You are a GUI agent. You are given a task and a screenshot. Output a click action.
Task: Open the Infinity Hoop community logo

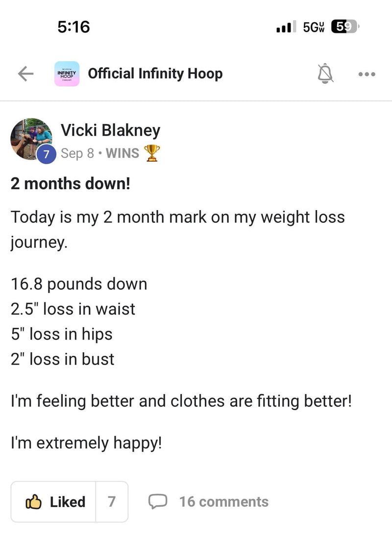click(x=66, y=74)
